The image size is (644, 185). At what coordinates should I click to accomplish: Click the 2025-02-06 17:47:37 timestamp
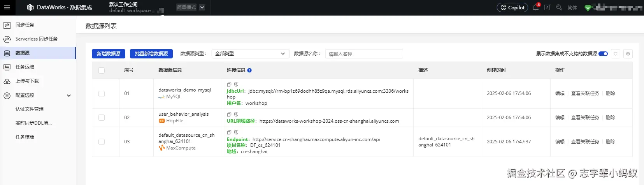pos(509,142)
